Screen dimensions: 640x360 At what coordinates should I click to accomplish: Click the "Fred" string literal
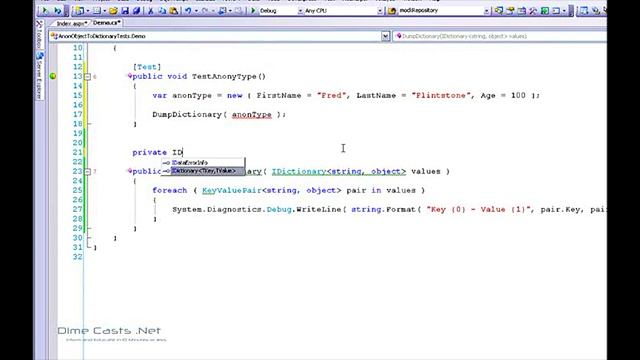(331, 96)
